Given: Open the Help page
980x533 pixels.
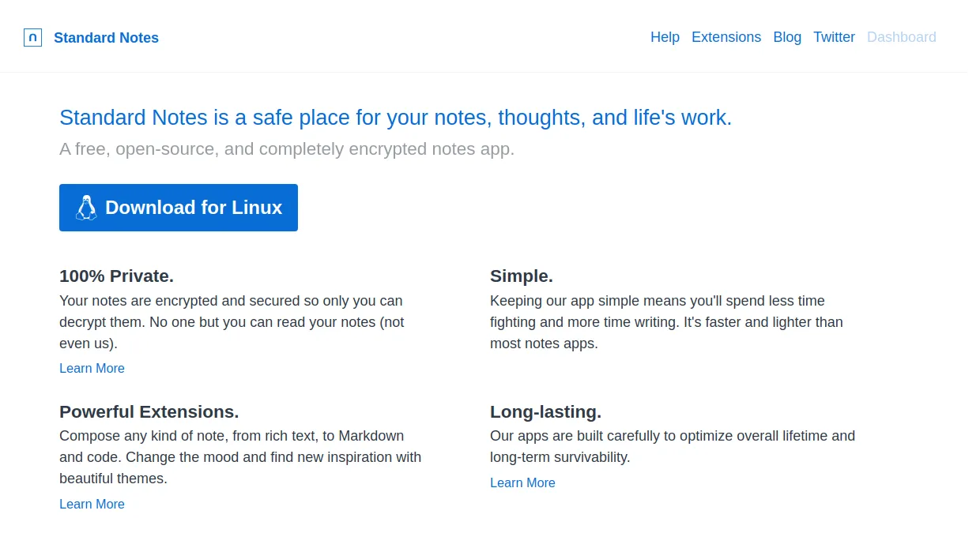Looking at the screenshot, I should (x=665, y=37).
